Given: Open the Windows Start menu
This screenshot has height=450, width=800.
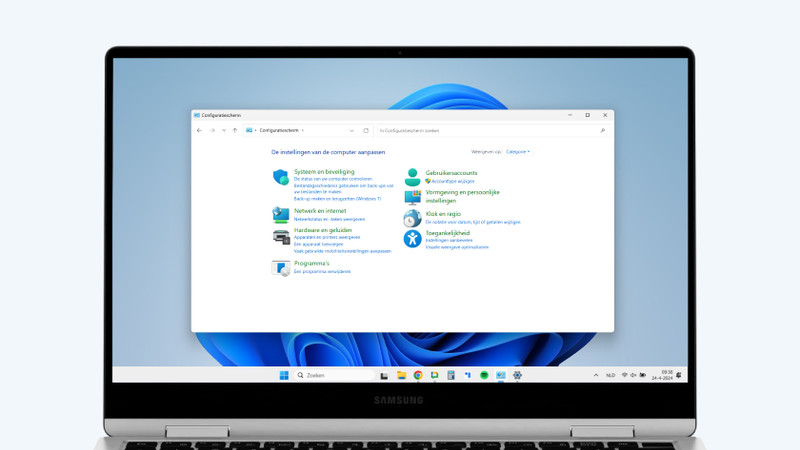Looking at the screenshot, I should click(284, 375).
